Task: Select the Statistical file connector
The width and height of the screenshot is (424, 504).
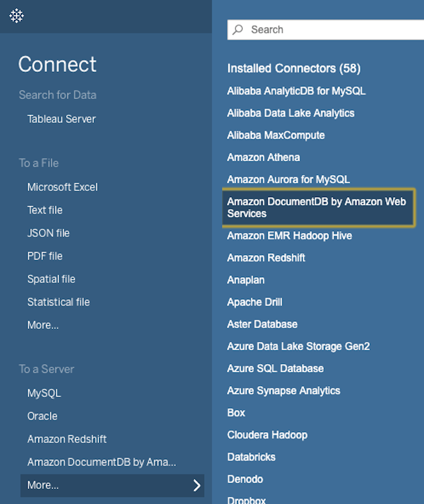Action: [x=58, y=302]
